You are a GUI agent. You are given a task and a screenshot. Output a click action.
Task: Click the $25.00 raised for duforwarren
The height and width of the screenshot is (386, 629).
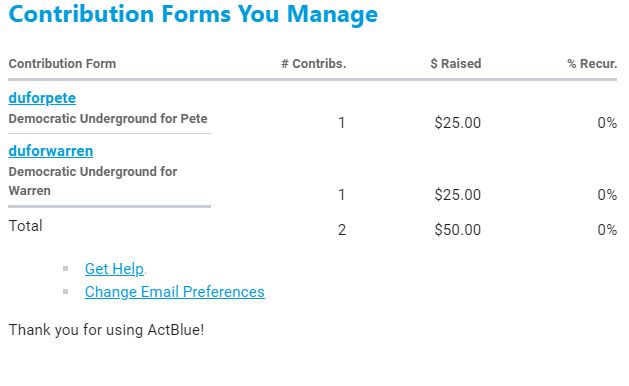tap(458, 195)
